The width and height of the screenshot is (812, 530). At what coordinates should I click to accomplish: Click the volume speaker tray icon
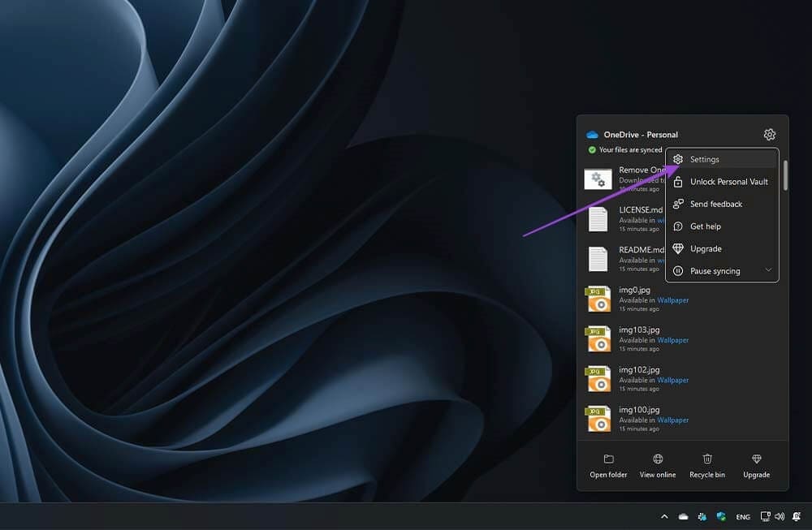[x=780, y=516]
